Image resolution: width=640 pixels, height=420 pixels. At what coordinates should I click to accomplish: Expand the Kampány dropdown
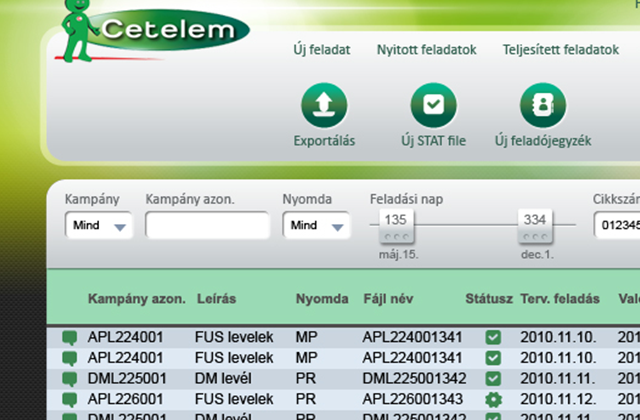pyautogui.click(x=99, y=226)
